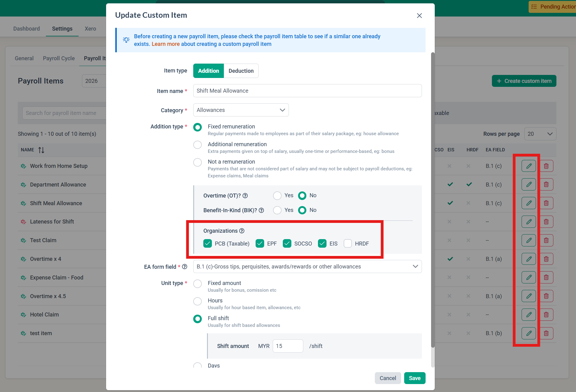Cancel the custom item update
The image size is (576, 392).
(388, 378)
